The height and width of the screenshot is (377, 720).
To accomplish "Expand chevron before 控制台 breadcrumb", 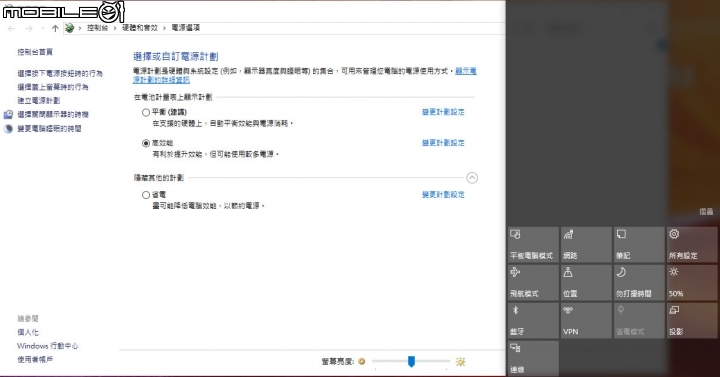I will (x=80, y=28).
